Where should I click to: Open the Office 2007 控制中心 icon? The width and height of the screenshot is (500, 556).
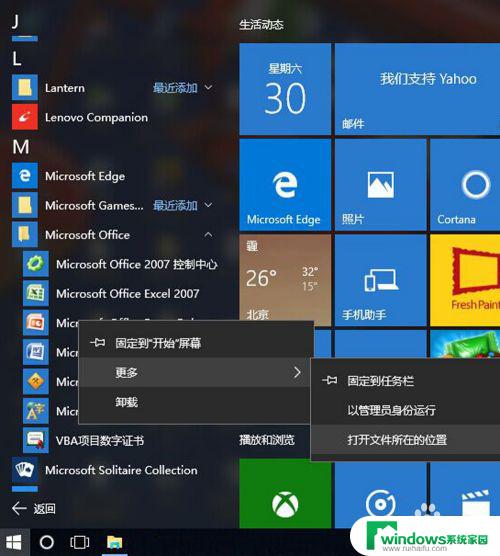click(x=35, y=264)
